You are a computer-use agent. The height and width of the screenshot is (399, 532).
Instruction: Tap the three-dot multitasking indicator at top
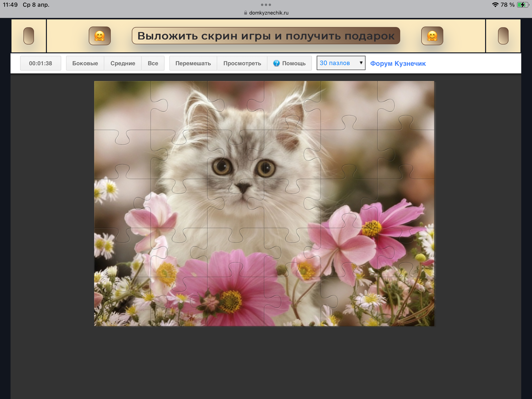pos(266,5)
